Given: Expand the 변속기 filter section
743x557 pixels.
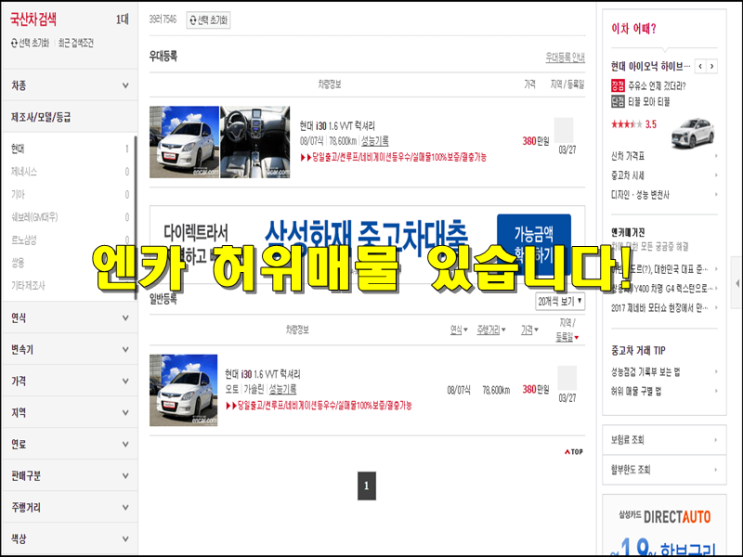Looking at the screenshot, I should (x=70, y=349).
